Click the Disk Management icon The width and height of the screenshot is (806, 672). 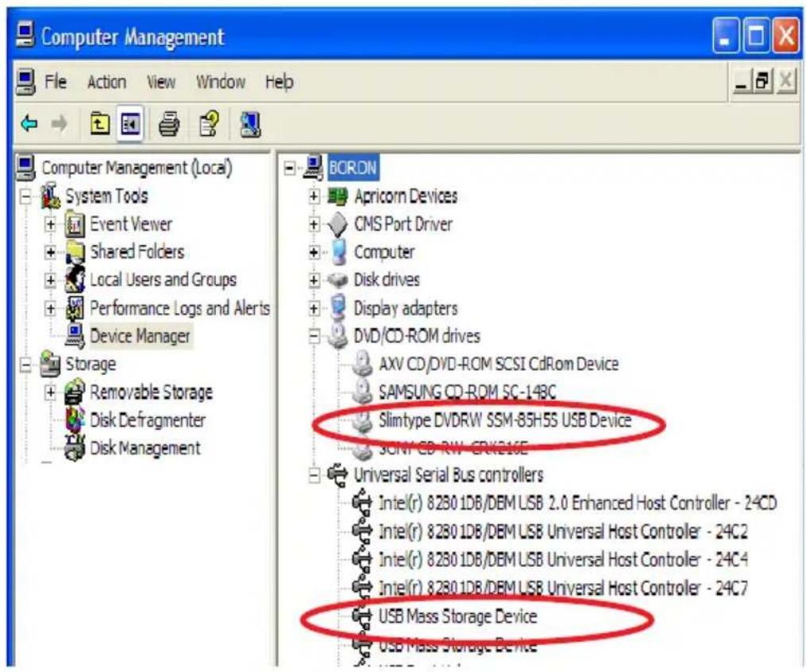pos(75,447)
